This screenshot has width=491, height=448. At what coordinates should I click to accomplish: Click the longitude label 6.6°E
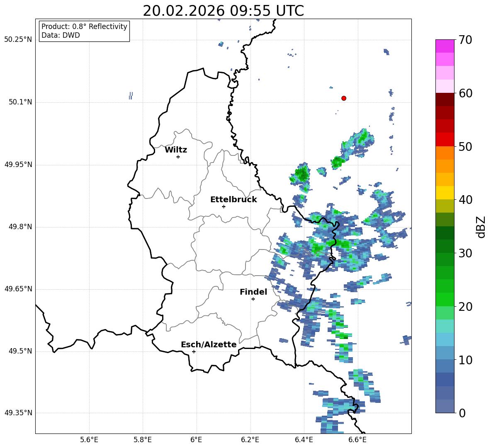pos(357,440)
